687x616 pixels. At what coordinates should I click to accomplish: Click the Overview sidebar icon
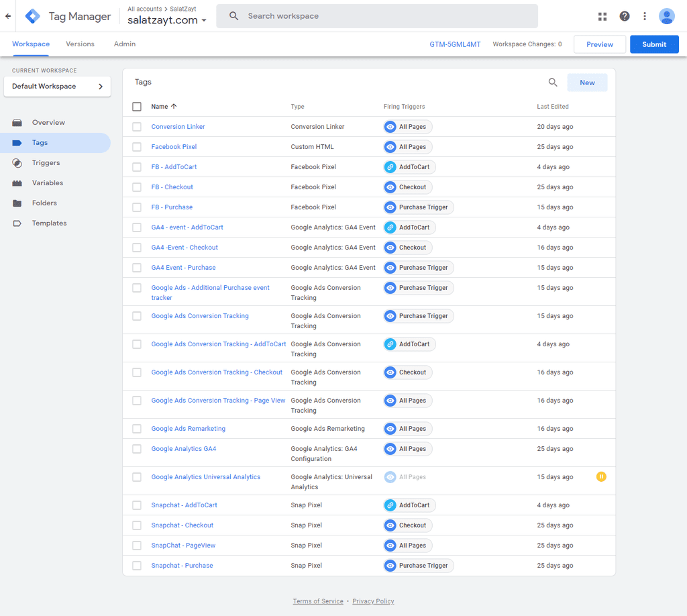[x=17, y=123]
